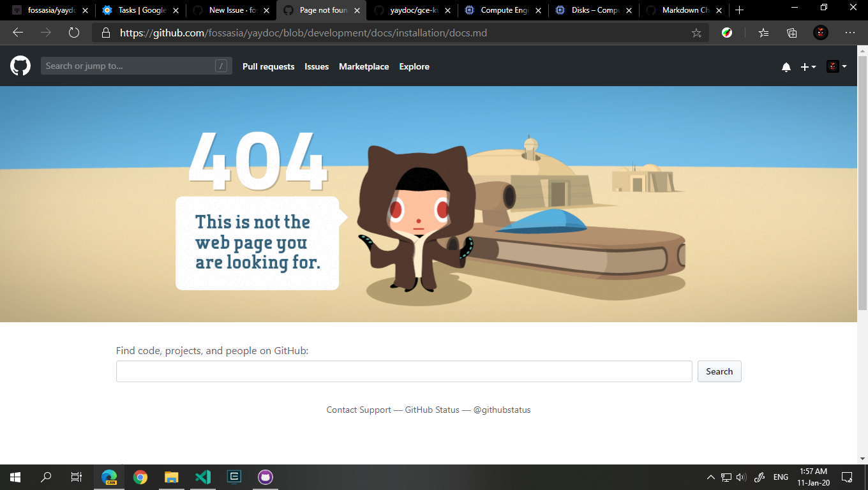
Task: Open the notifications bell icon
Action: tap(786, 67)
